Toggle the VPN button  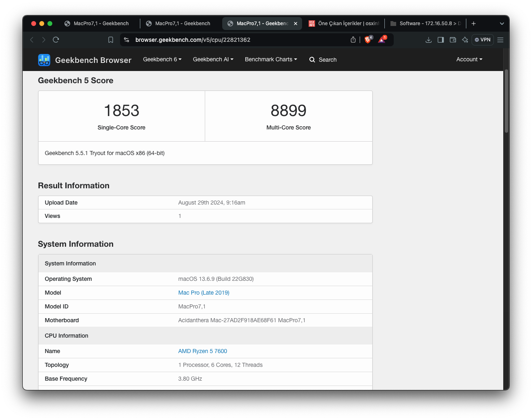tap(483, 40)
